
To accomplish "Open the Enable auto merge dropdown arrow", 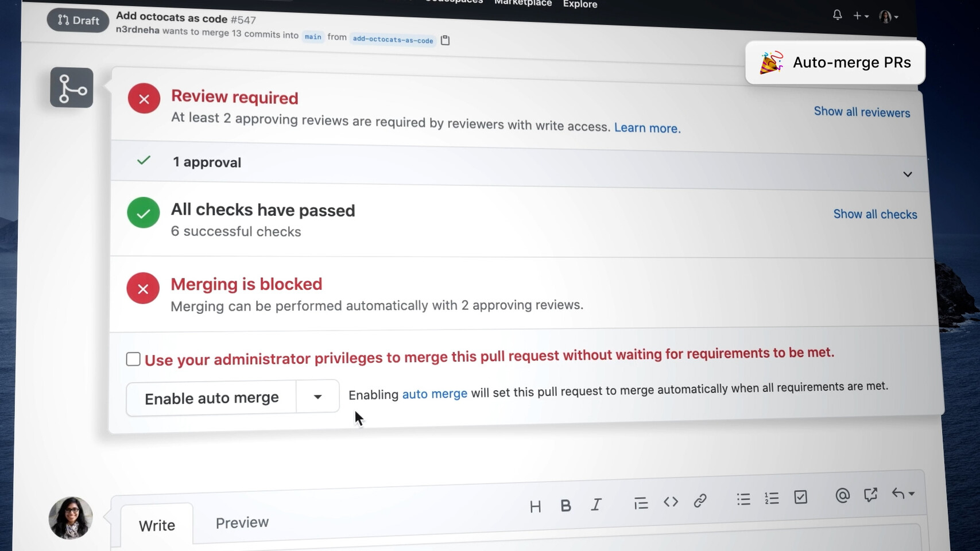I will point(317,397).
